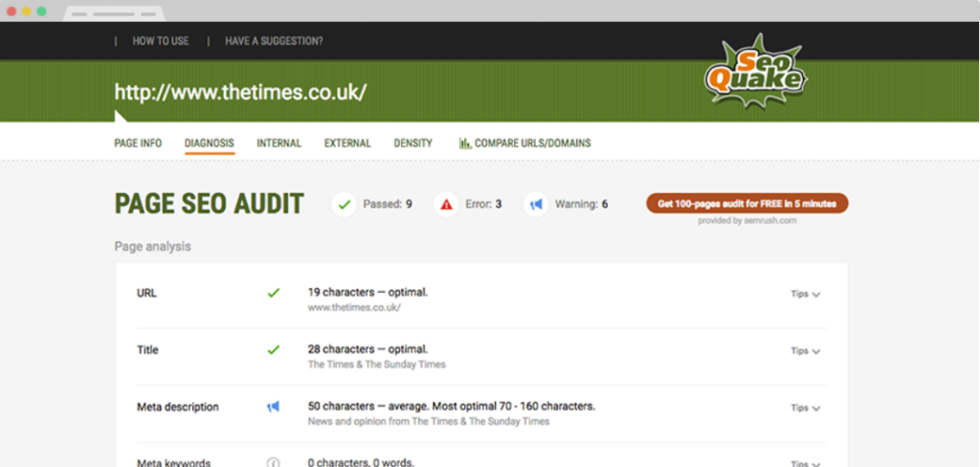This screenshot has width=980, height=467.
Task: Click Get 100-pages audit for FREE button
Action: pos(746,203)
